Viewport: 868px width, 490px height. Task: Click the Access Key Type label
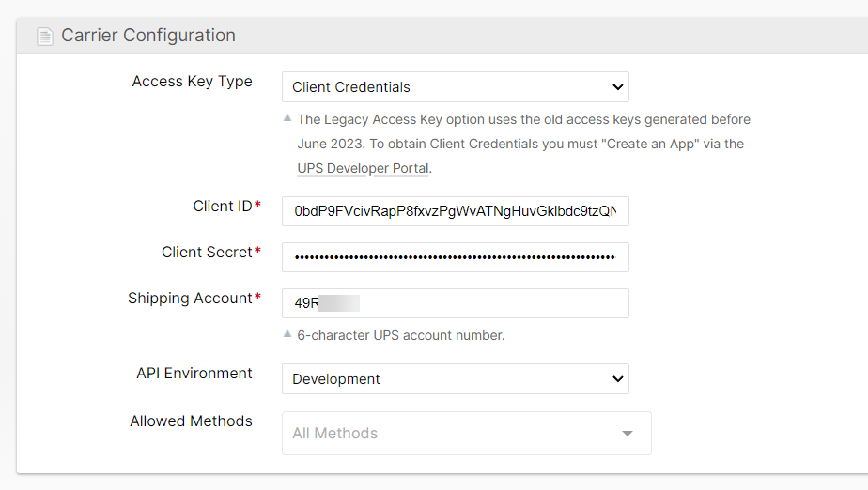(192, 82)
